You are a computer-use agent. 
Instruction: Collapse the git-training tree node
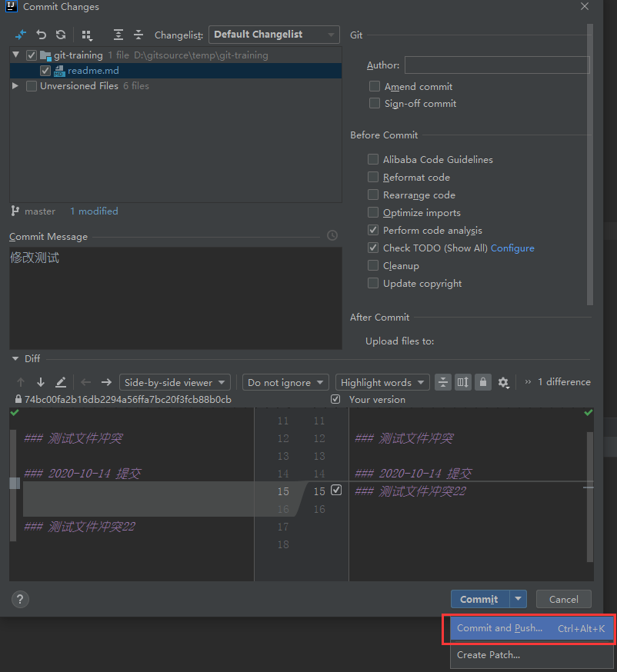click(16, 55)
